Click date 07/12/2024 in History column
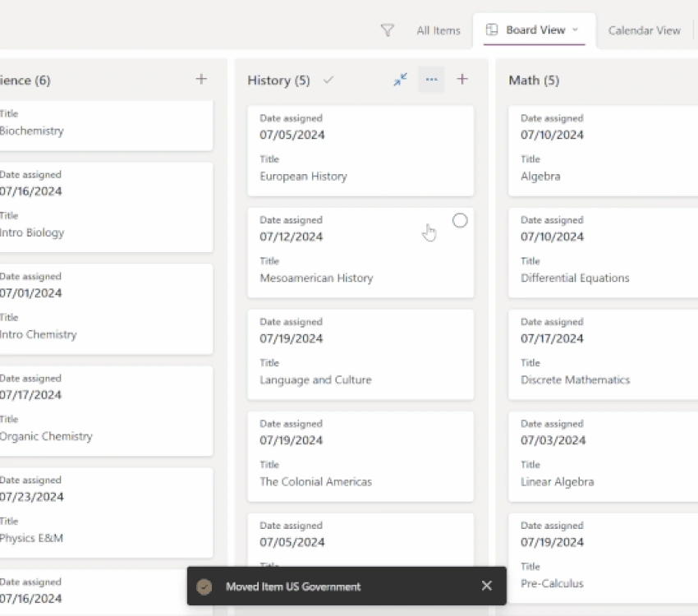The height and width of the screenshot is (616, 698). [x=292, y=237]
